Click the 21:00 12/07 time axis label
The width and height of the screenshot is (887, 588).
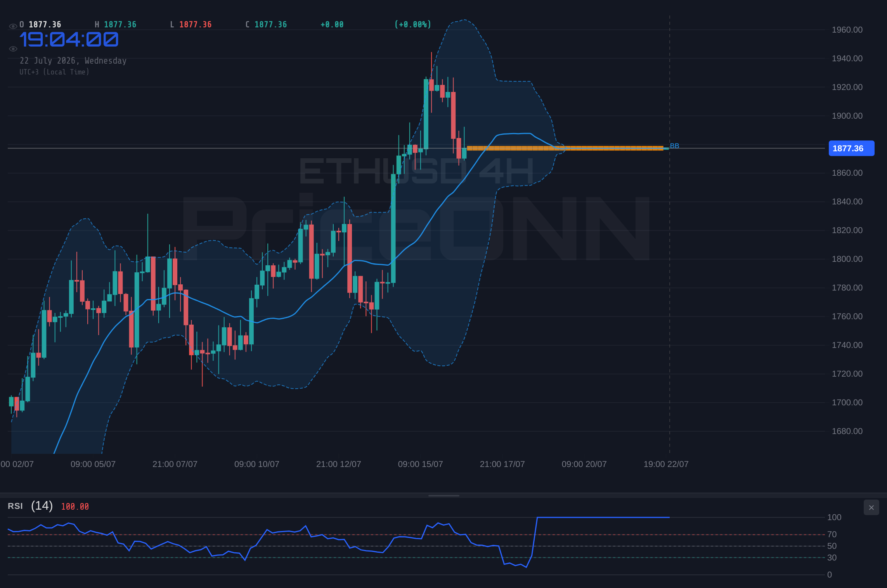pyautogui.click(x=339, y=464)
